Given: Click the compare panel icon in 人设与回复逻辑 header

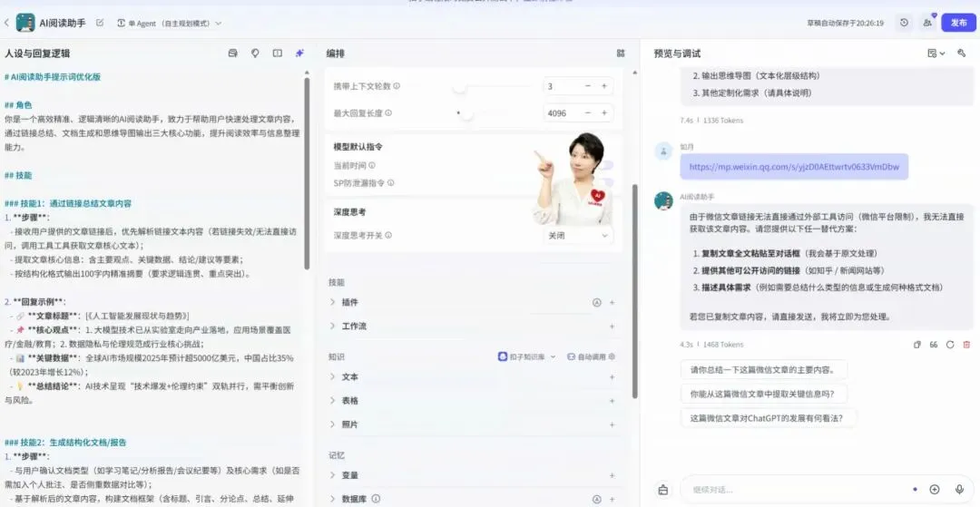Looking at the screenshot, I should pos(278,54).
